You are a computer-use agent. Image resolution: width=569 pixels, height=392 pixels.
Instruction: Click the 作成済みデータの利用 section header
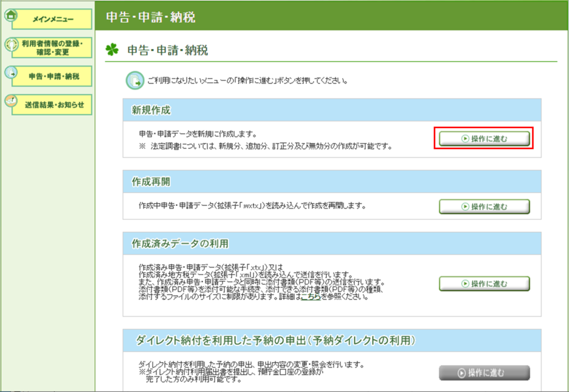180,244
